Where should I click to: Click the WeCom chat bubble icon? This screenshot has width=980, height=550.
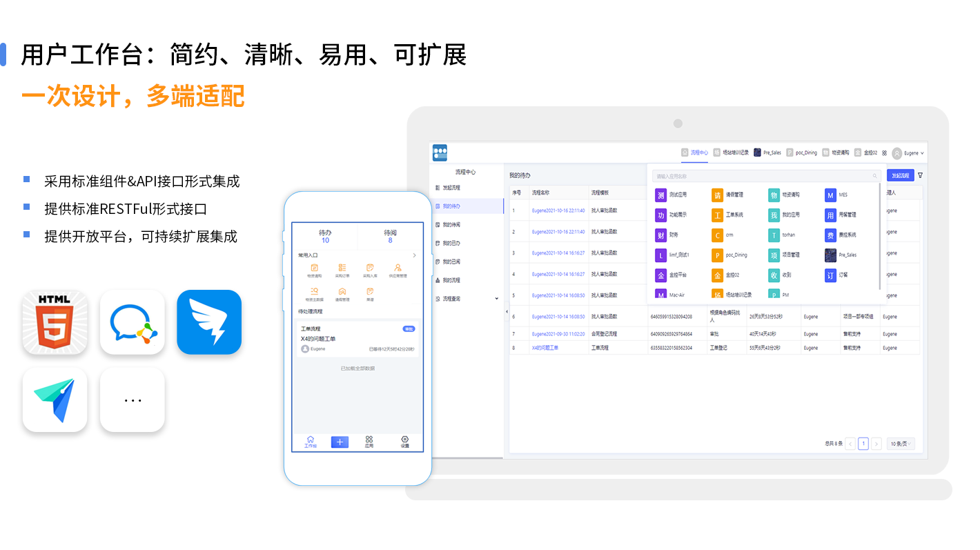point(133,322)
